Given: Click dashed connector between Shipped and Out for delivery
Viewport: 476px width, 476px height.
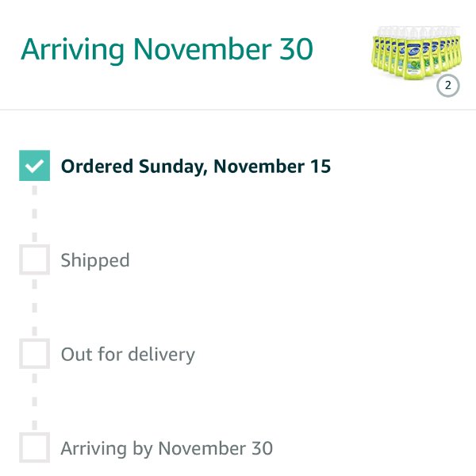Looking at the screenshot, I should click(x=34, y=307).
